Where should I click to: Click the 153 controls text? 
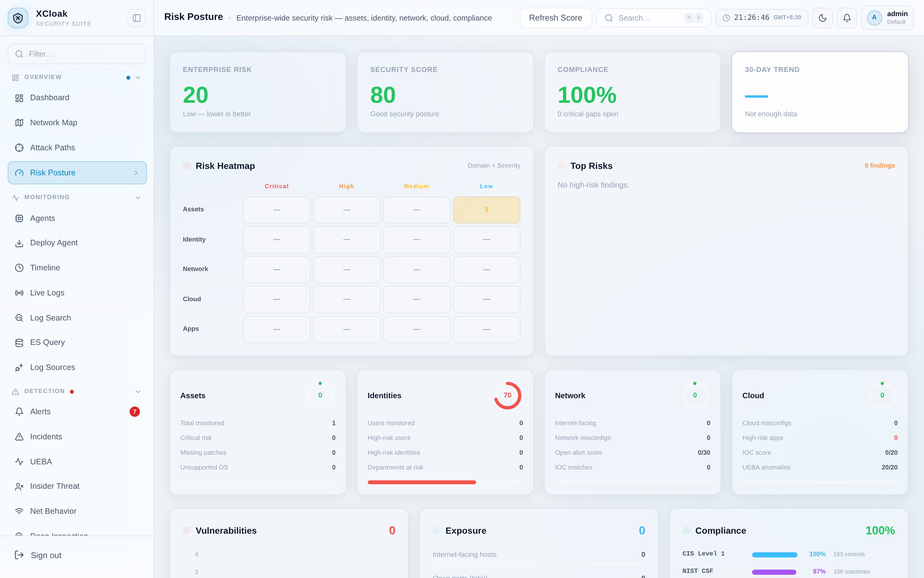849,554
